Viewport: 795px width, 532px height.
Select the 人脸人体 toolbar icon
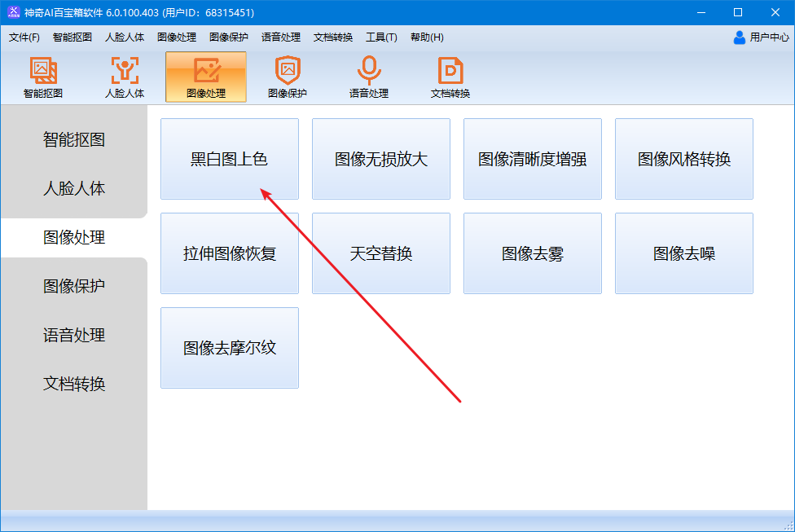pyautogui.click(x=125, y=77)
